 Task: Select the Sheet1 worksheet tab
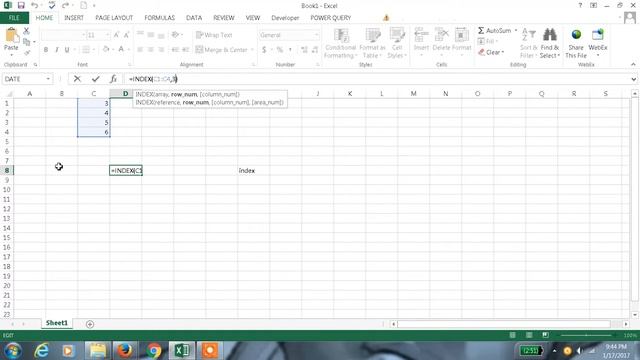coord(57,323)
